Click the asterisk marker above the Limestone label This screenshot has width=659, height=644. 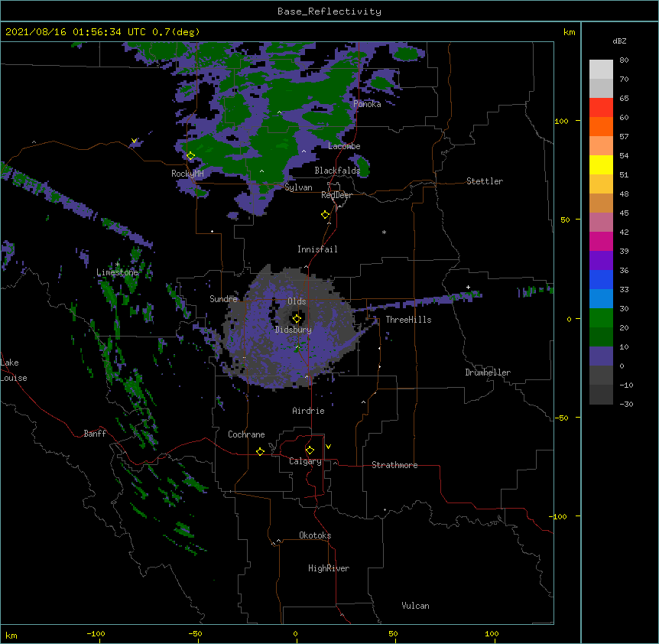click(x=117, y=265)
